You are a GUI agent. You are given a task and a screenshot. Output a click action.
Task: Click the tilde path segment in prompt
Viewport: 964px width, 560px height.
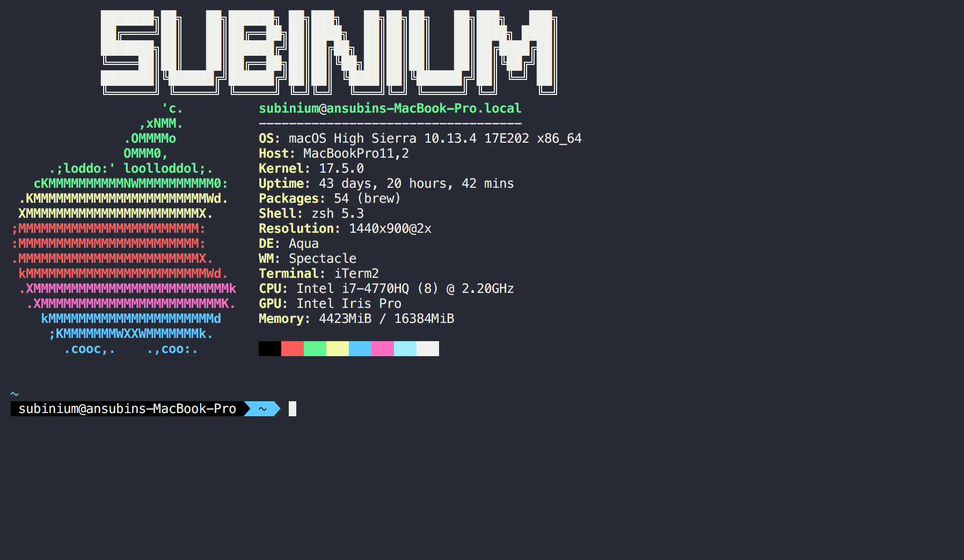coord(261,409)
